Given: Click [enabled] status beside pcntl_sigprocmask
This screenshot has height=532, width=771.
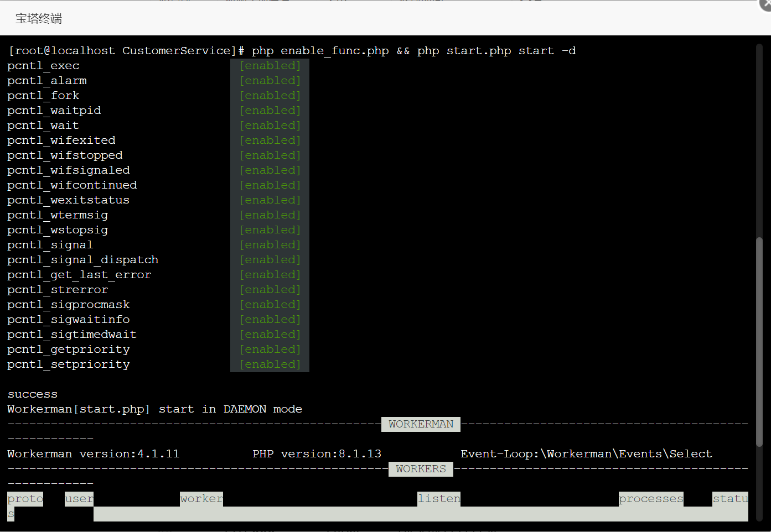Looking at the screenshot, I should [x=270, y=305].
